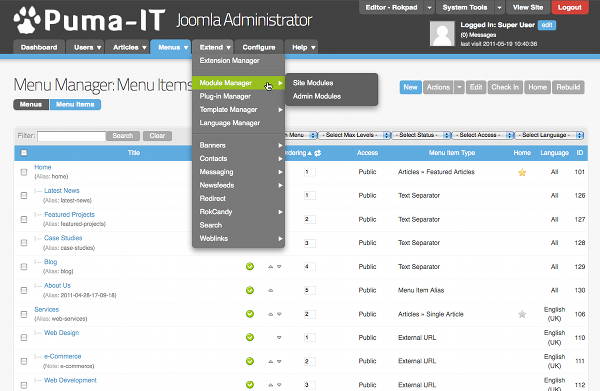
Task: Toggle published status icon for e-Commerce row
Action: (250, 361)
